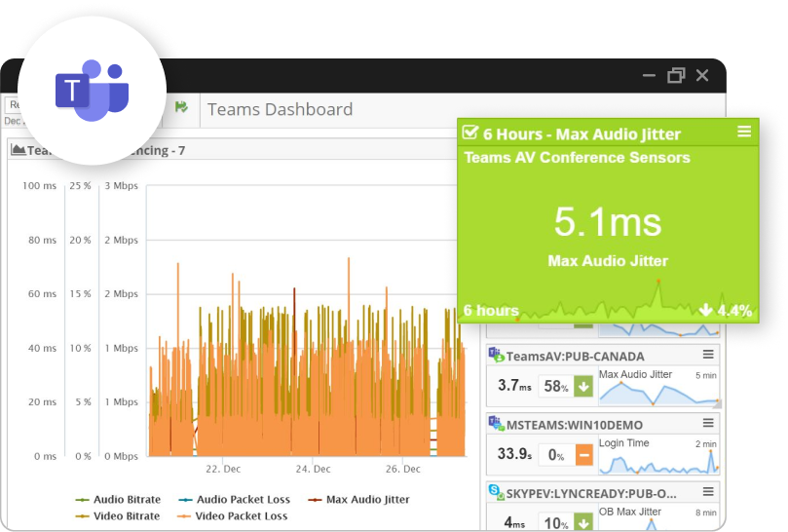Image resolution: width=788 pixels, height=532 pixels.
Task: Open the 6 Hours Max Audio Jitter tile menu
Action: 744,132
